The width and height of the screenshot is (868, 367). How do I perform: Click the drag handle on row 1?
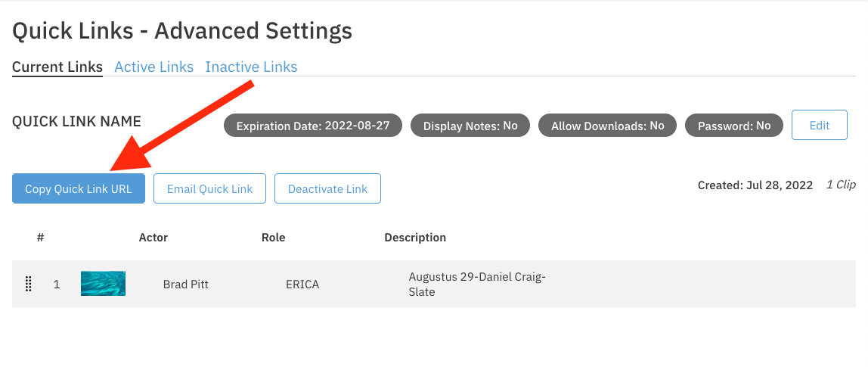click(x=29, y=285)
